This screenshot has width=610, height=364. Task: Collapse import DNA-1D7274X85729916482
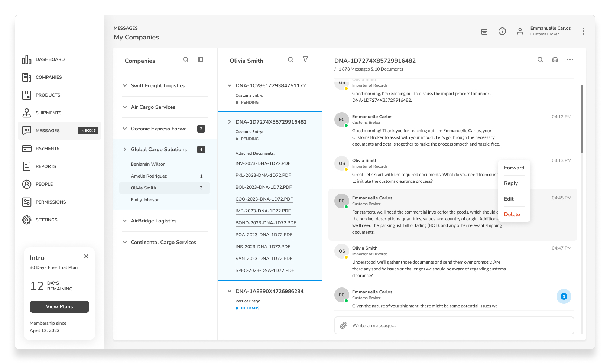pyautogui.click(x=230, y=122)
